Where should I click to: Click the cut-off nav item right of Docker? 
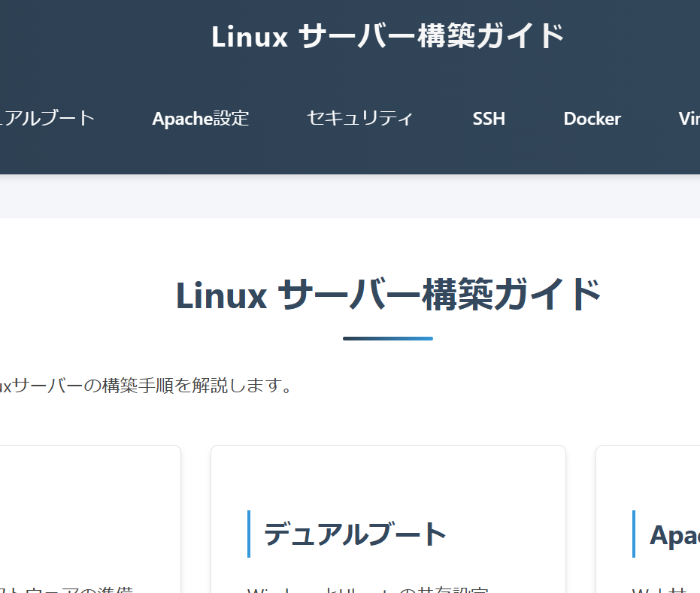click(x=689, y=119)
